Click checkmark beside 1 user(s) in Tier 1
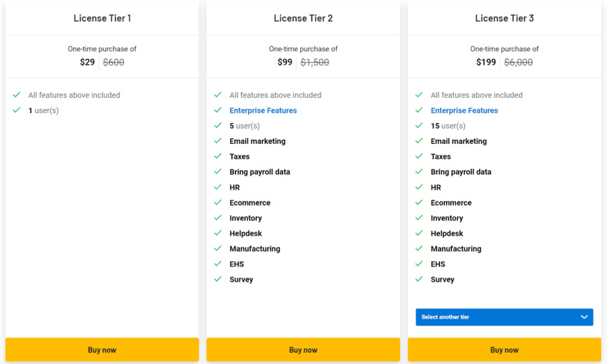 coord(17,111)
